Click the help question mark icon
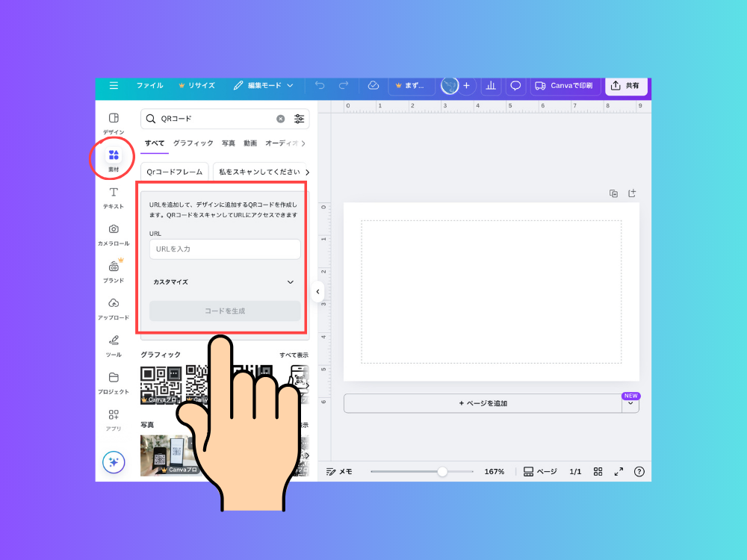 point(639,472)
